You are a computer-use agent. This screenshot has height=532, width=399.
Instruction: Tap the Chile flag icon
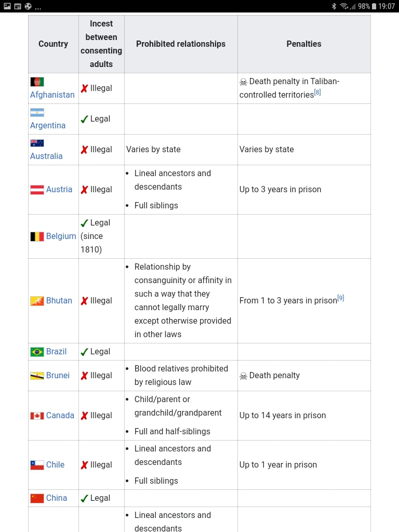click(37, 465)
